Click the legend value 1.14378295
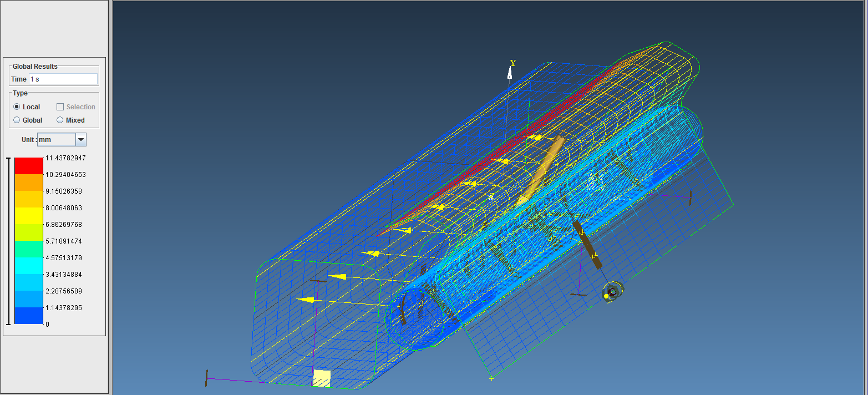This screenshot has width=868, height=395. [x=64, y=308]
